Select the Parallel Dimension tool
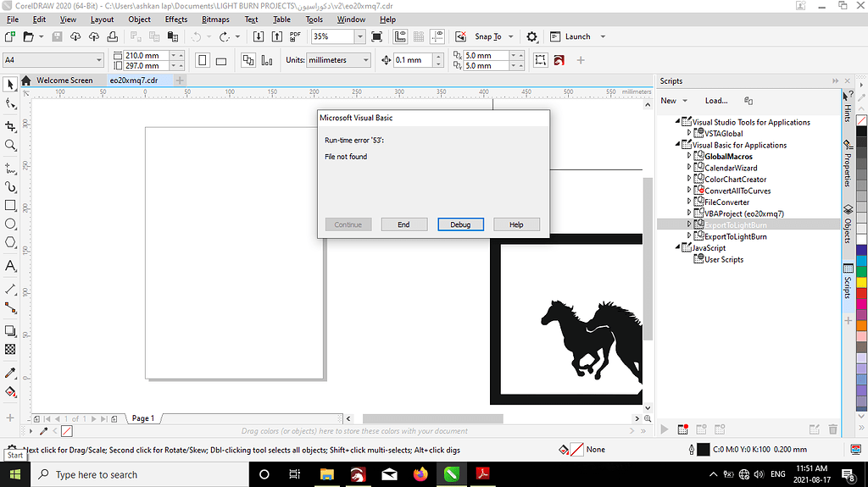 coord(10,289)
